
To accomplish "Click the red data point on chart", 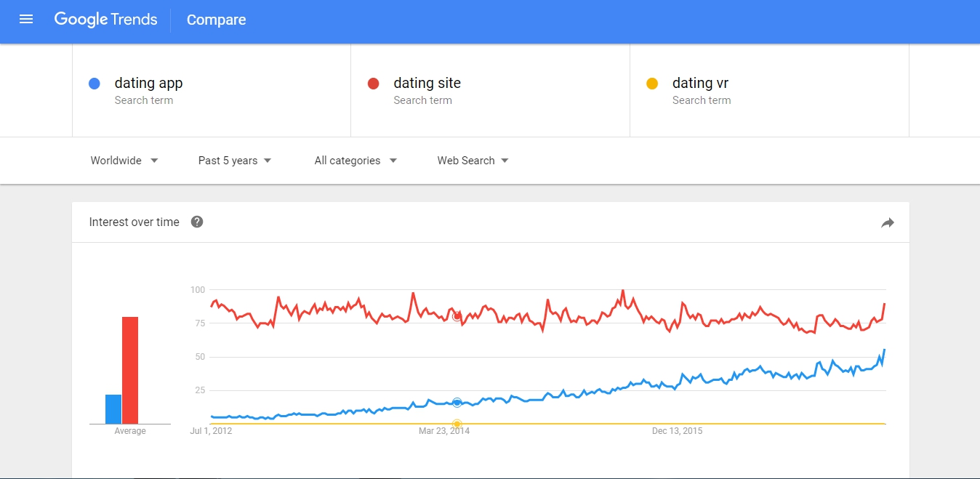I will [457, 316].
